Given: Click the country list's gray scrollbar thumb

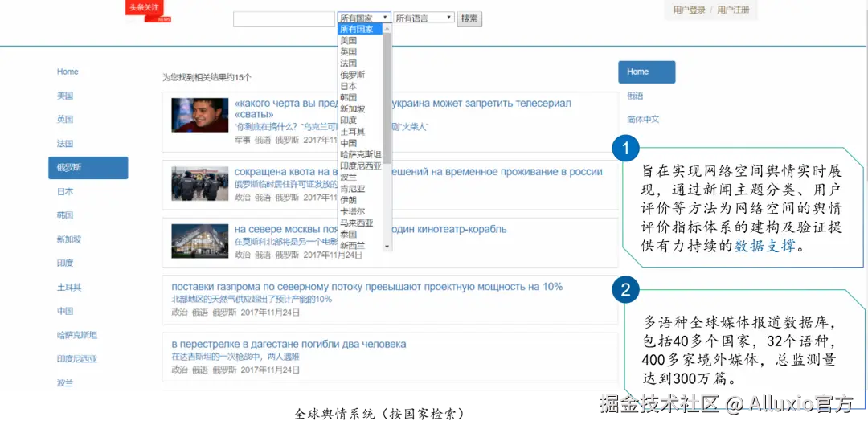Looking at the screenshot, I should (x=387, y=99).
